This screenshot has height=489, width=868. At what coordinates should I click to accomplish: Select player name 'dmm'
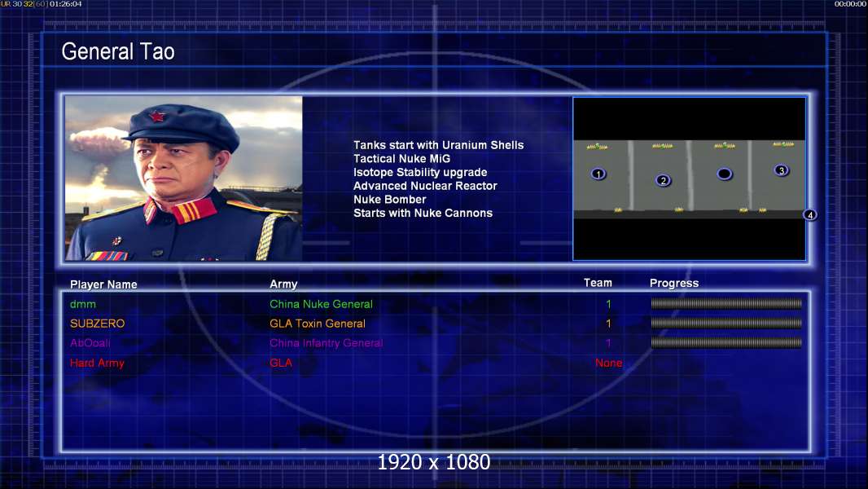click(83, 304)
